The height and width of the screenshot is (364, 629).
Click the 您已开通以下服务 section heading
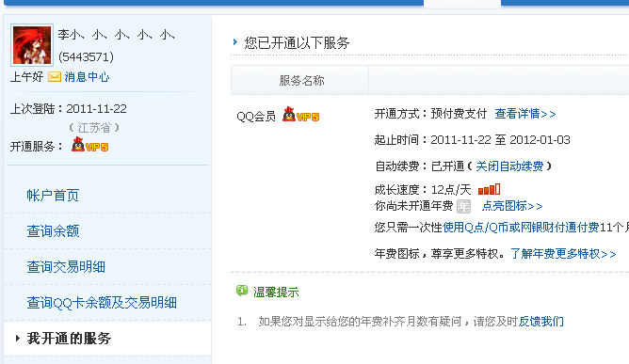pos(297,42)
